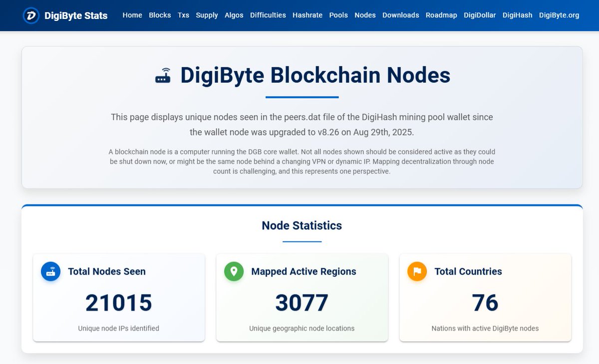
Task: Open the Algos section
Action: pyautogui.click(x=234, y=15)
